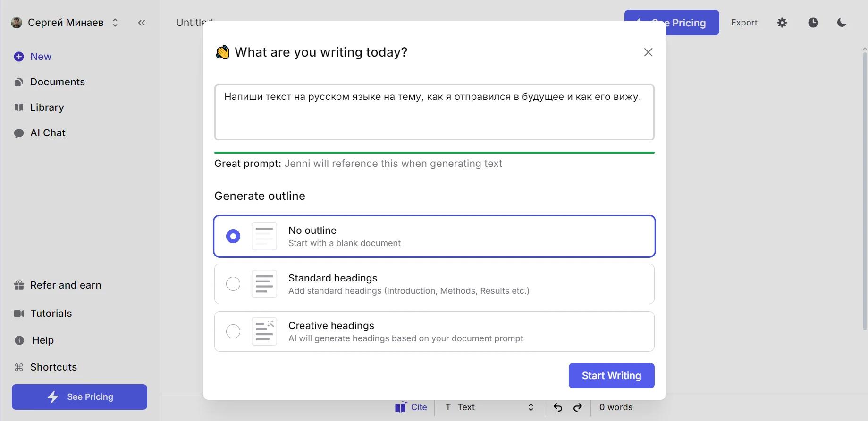Choose Creative headings radio option
This screenshot has width=868, height=421.
click(233, 331)
